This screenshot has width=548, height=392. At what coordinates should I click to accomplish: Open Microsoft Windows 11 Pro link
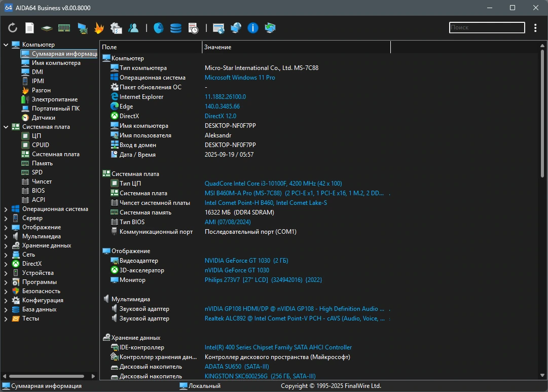[240, 78]
